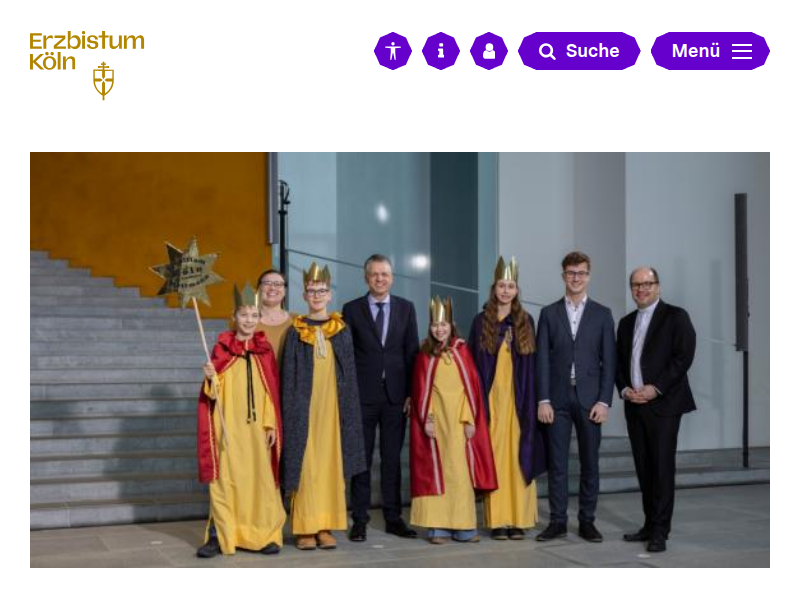Expand the Menü navigation button
The width and height of the screenshot is (800, 600).
[x=710, y=51]
